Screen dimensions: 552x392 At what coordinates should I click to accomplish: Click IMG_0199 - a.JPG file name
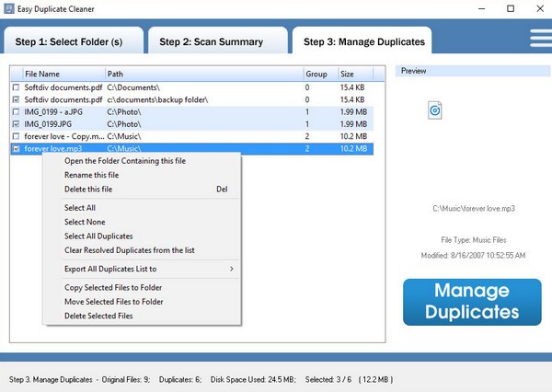[53, 112]
